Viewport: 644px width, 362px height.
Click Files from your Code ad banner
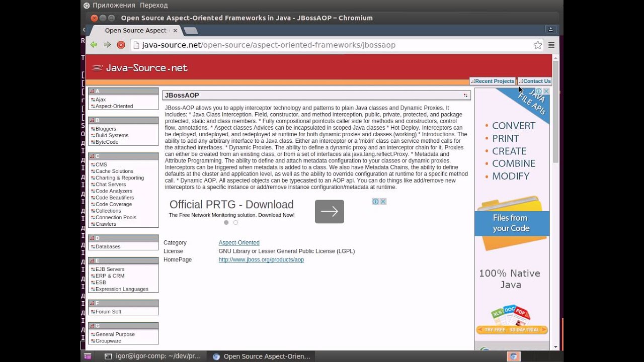511,223
